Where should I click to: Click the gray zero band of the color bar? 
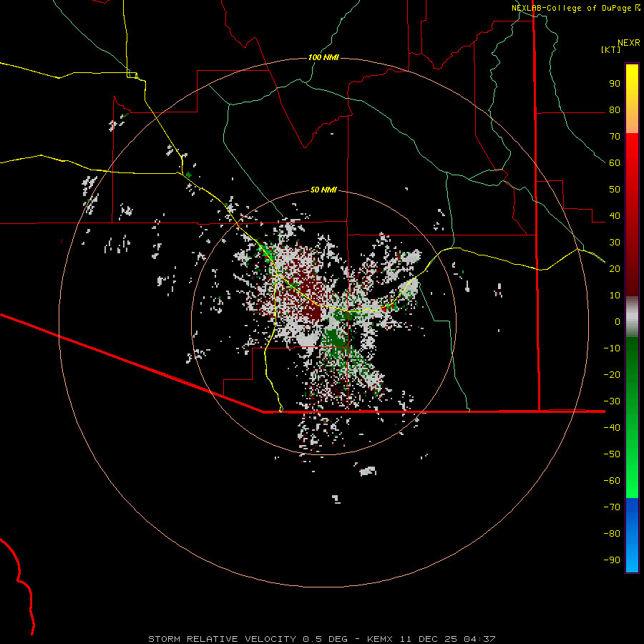(632, 317)
